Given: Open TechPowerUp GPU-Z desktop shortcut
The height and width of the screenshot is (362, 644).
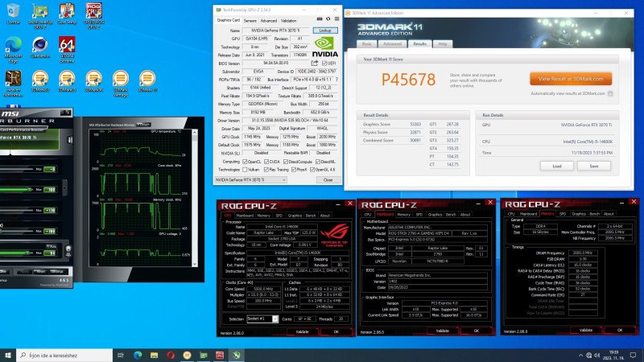Looking at the screenshot, I should click(x=39, y=16).
